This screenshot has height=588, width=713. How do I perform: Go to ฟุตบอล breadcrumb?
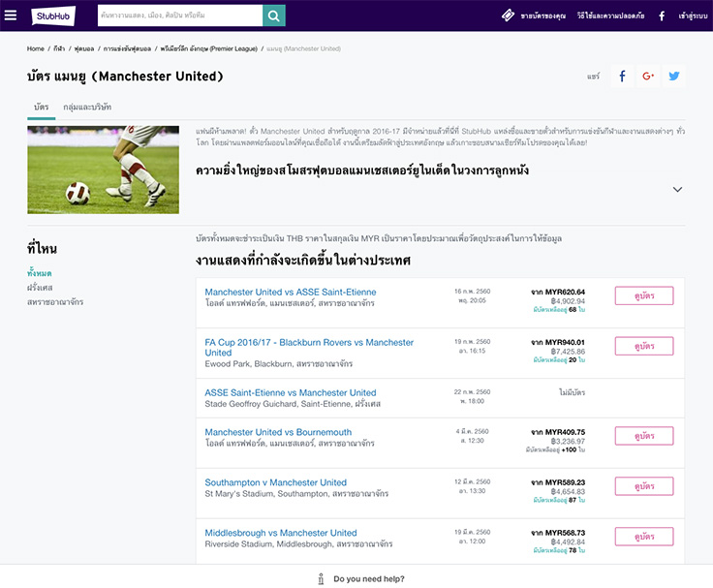tap(83, 48)
